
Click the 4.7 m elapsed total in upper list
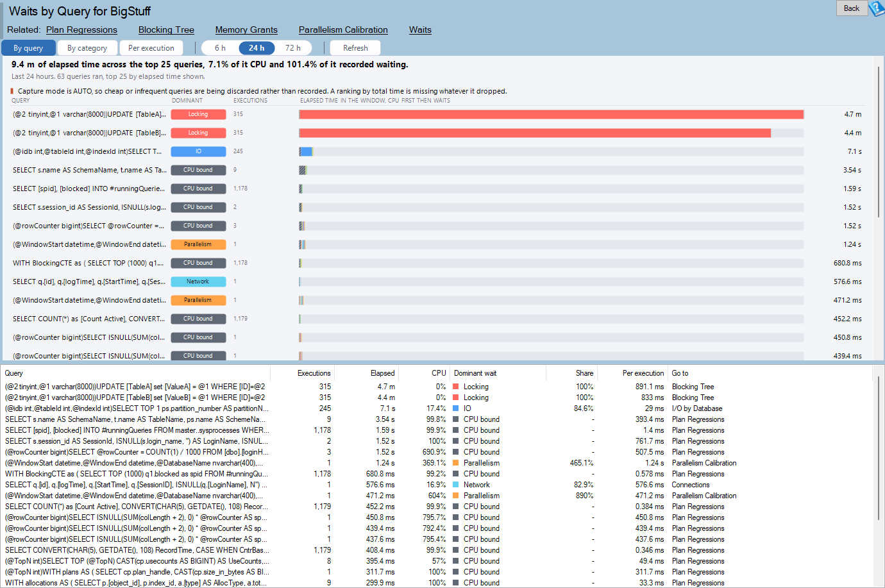(853, 114)
